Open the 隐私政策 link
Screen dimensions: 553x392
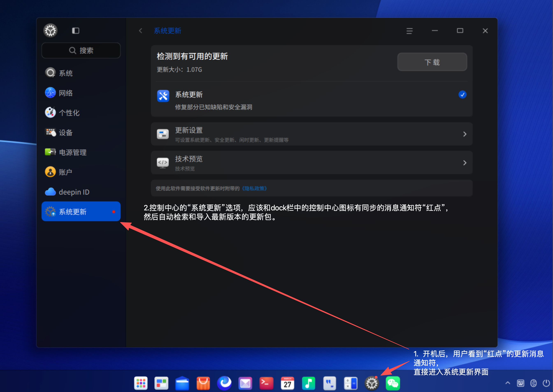click(x=254, y=189)
